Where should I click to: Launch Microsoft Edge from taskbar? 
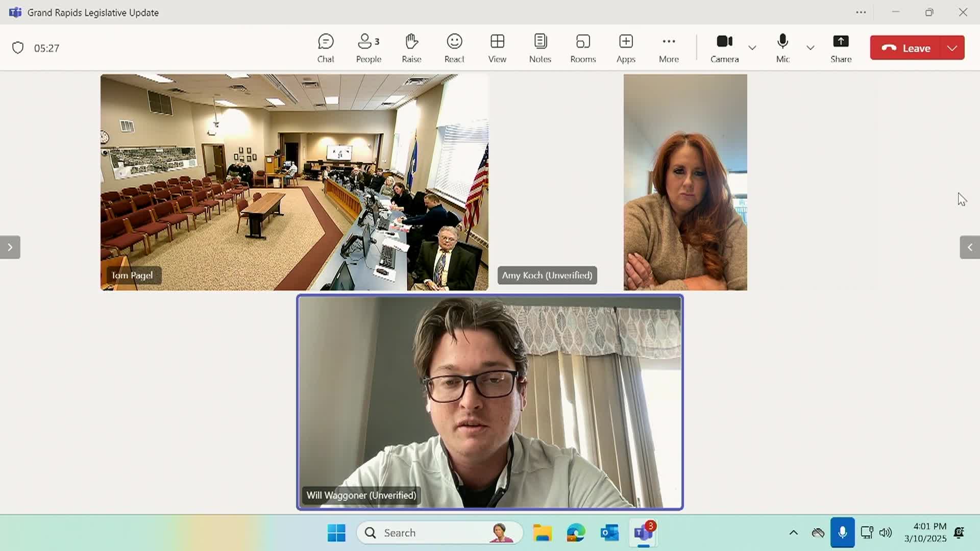(x=576, y=533)
